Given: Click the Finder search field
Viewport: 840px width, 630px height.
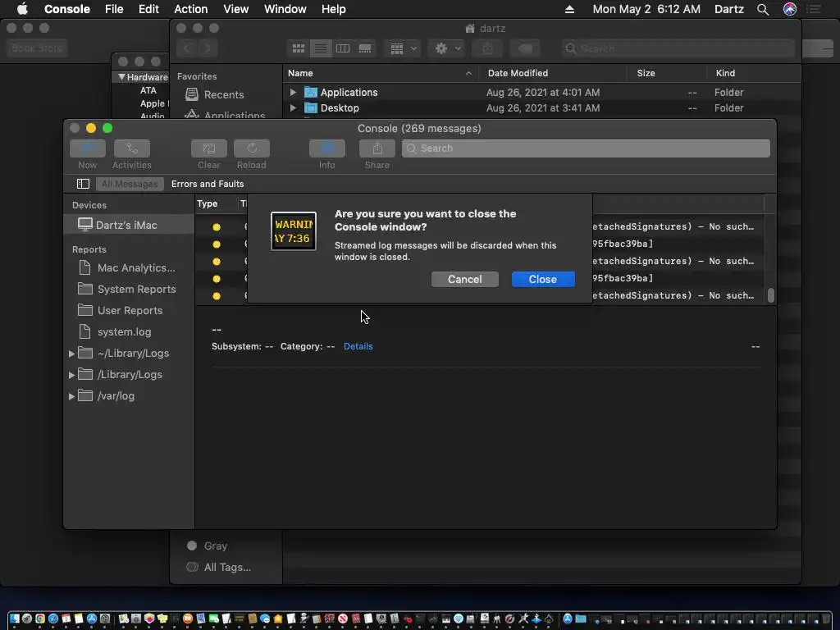Looking at the screenshot, I should click(678, 48).
